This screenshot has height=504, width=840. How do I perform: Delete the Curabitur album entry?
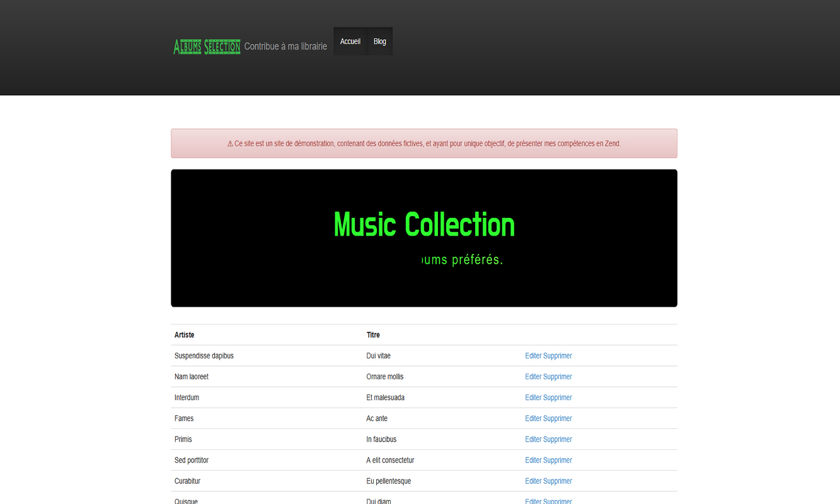(x=558, y=481)
